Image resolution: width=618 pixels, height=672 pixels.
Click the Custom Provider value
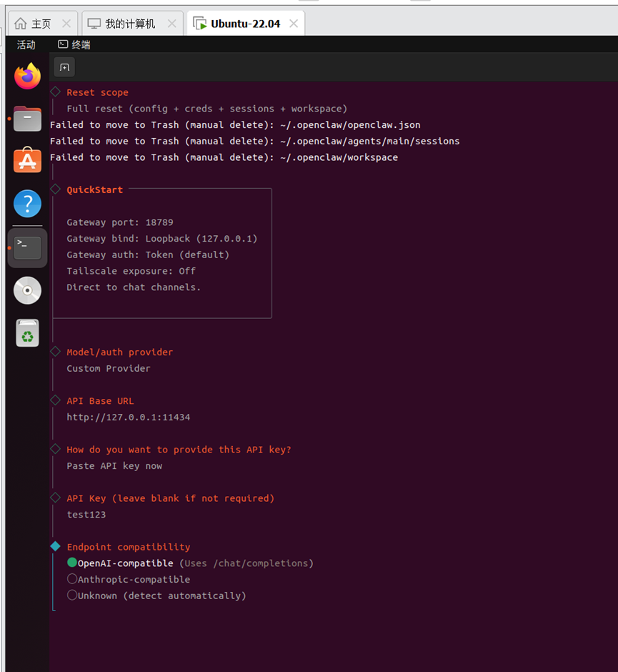(x=109, y=369)
